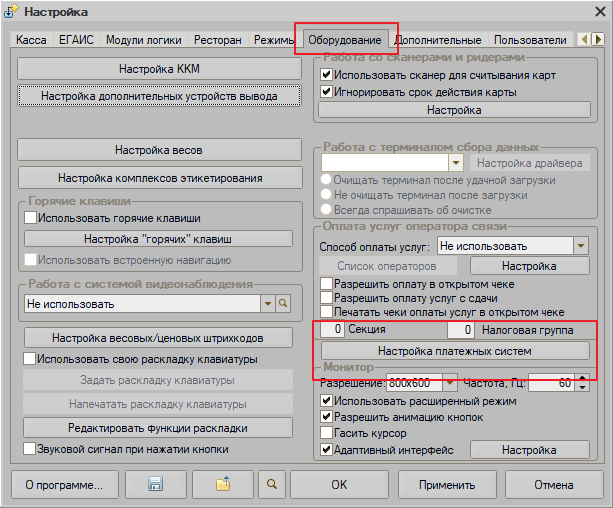The width and height of the screenshot is (613, 508).
Task: Click the Настройка window title bar icon
Action: point(11,12)
